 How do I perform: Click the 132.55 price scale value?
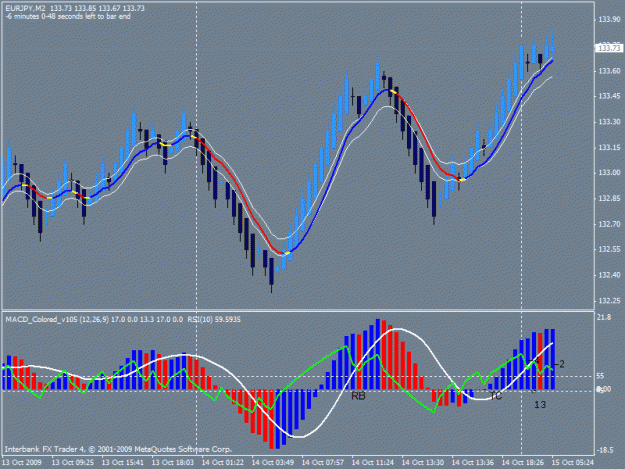(609, 249)
